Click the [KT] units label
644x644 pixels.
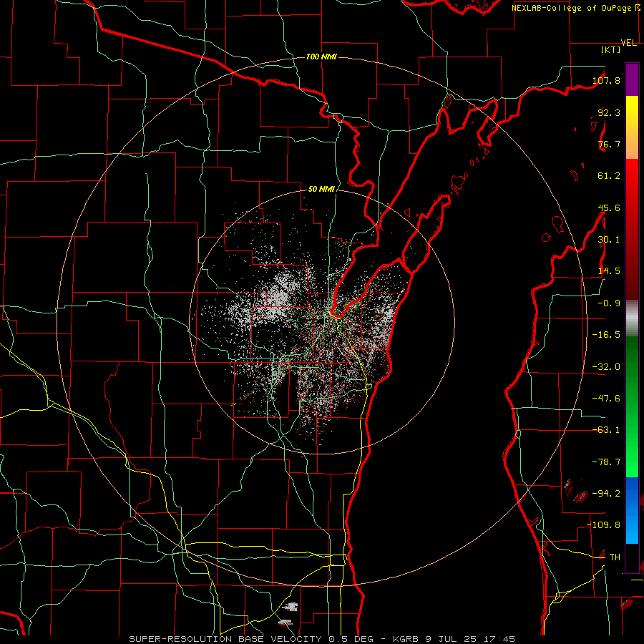(611, 49)
